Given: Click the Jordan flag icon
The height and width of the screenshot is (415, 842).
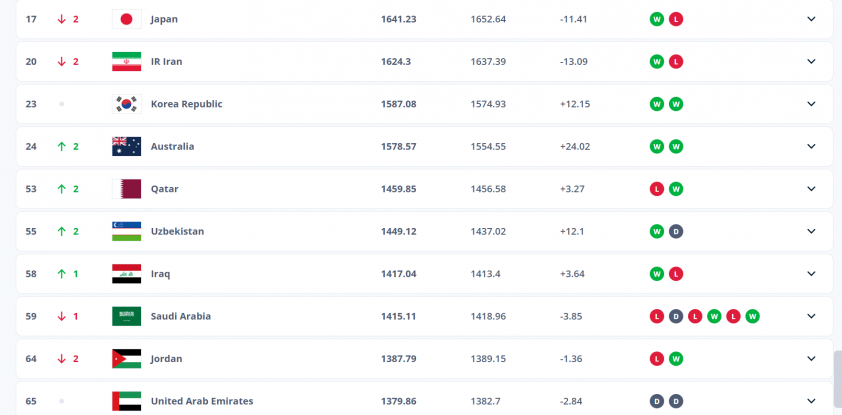Looking at the screenshot, I should [x=127, y=359].
